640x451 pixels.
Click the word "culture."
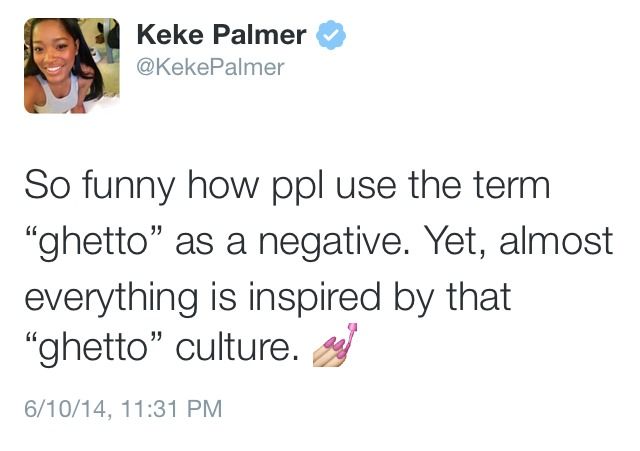click(237, 352)
